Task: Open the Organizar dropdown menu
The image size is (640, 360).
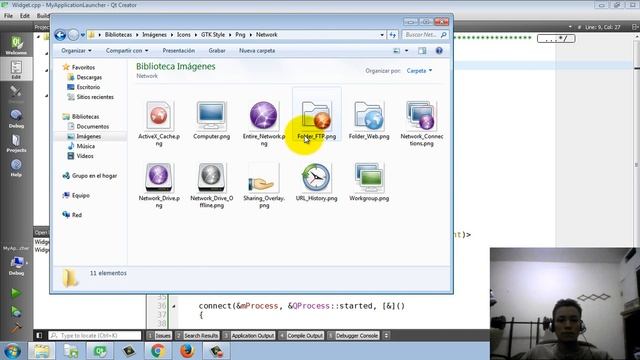Action: 76,51
